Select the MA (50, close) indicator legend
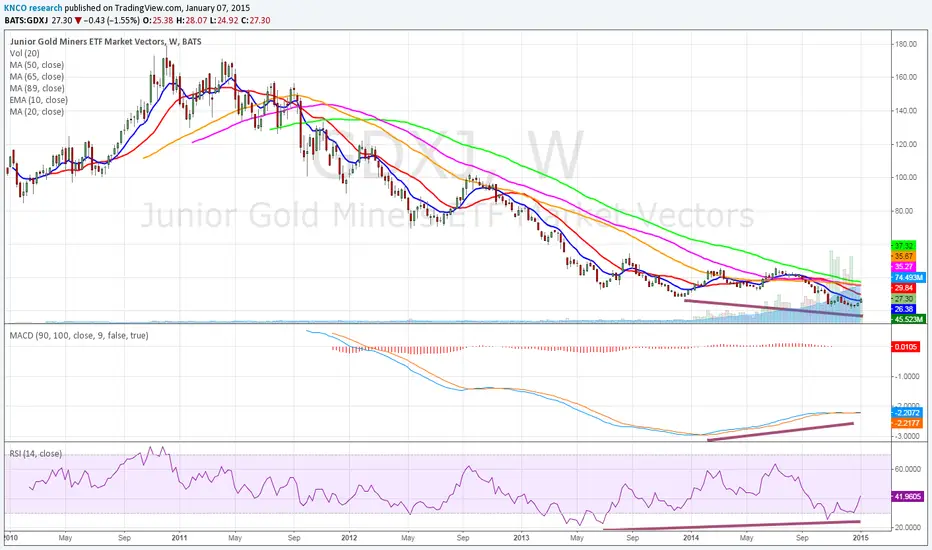The image size is (932, 550). coord(37,65)
